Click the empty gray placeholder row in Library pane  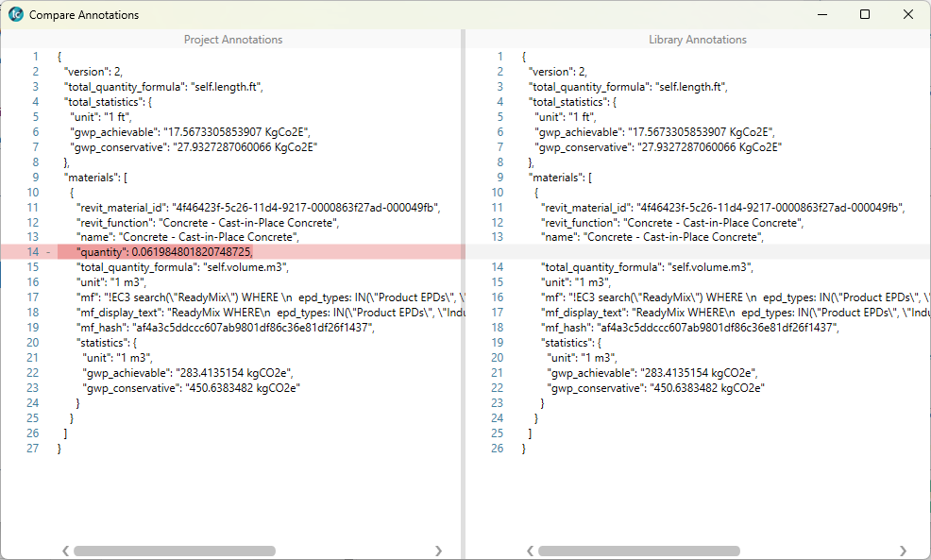[699, 252]
